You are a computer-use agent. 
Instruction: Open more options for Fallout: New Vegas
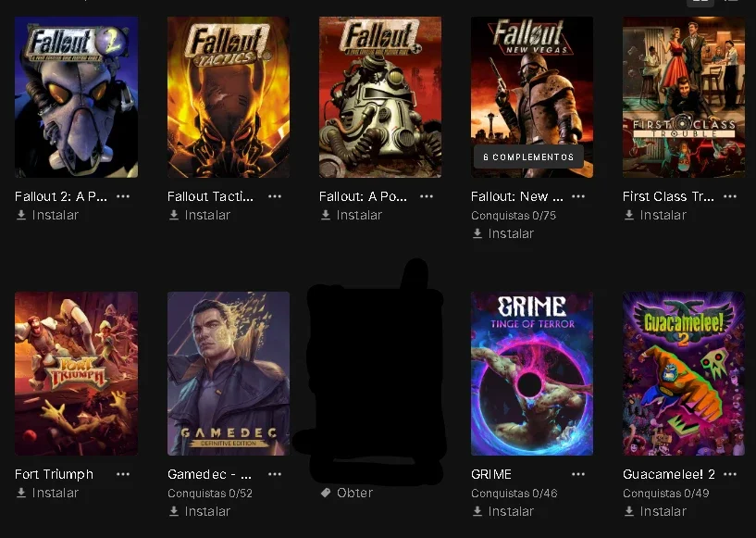click(x=578, y=196)
